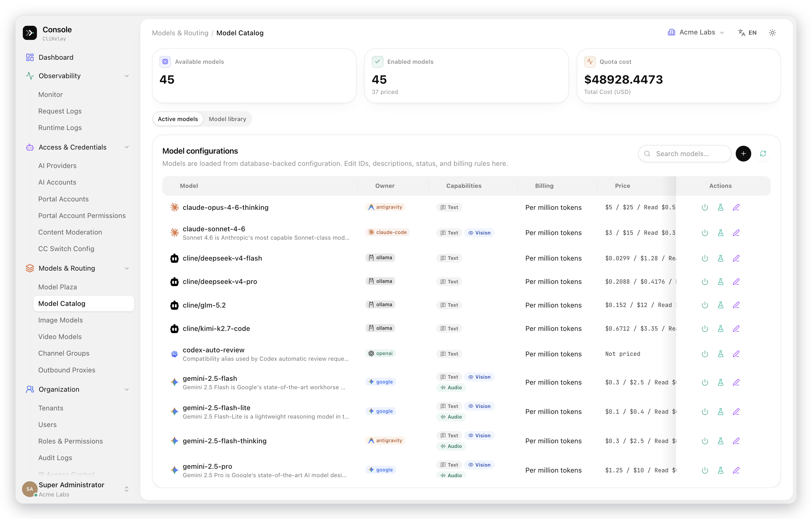Screen dimensions: 812x519
Task: Focus the Search models input field
Action: pos(684,154)
